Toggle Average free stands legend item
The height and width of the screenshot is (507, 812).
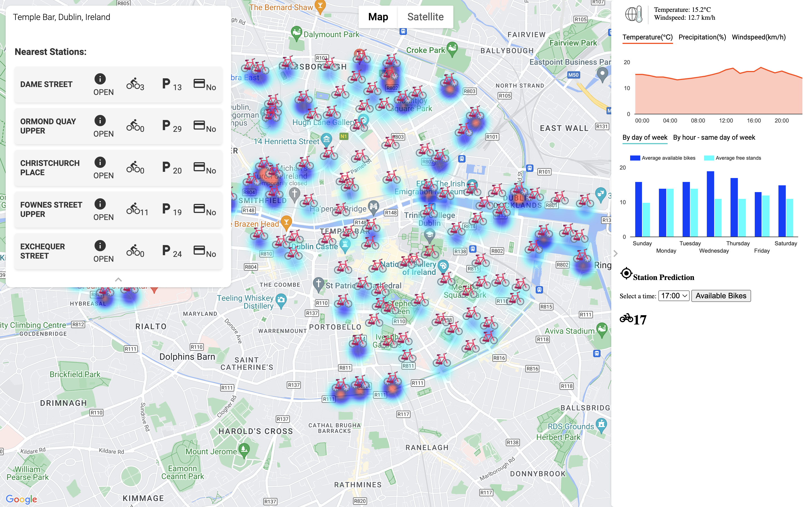tap(732, 158)
